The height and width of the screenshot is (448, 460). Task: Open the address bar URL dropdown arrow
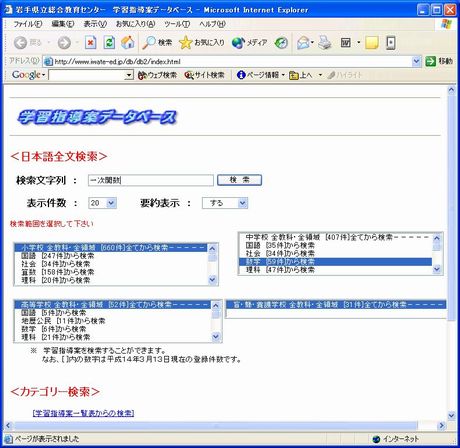coord(416,61)
